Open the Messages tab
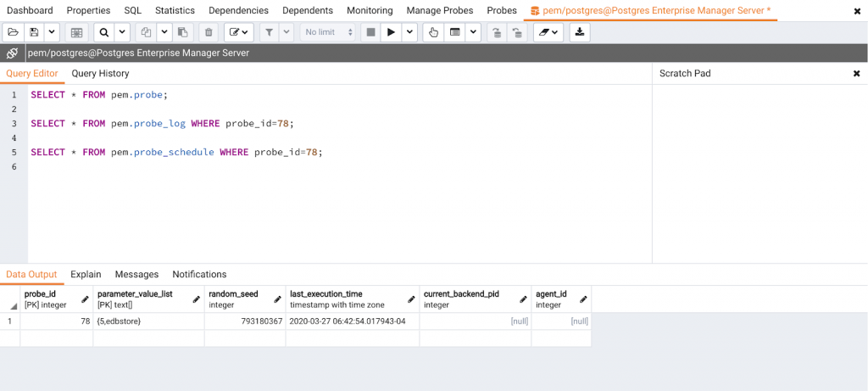Screen dimensions: 868x391 point(136,274)
